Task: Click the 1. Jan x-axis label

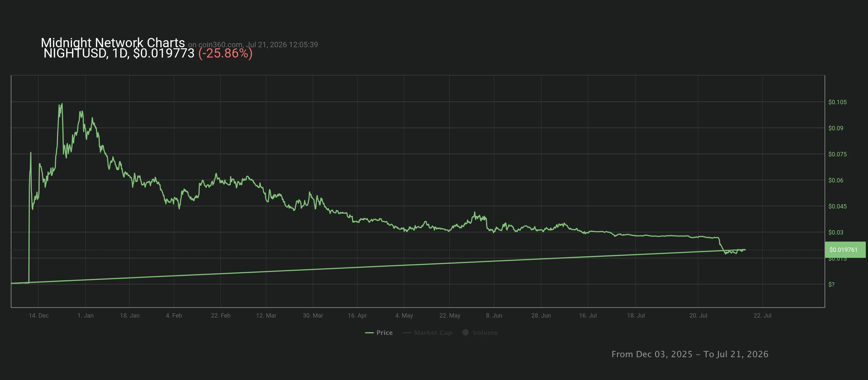Action: coord(85,316)
